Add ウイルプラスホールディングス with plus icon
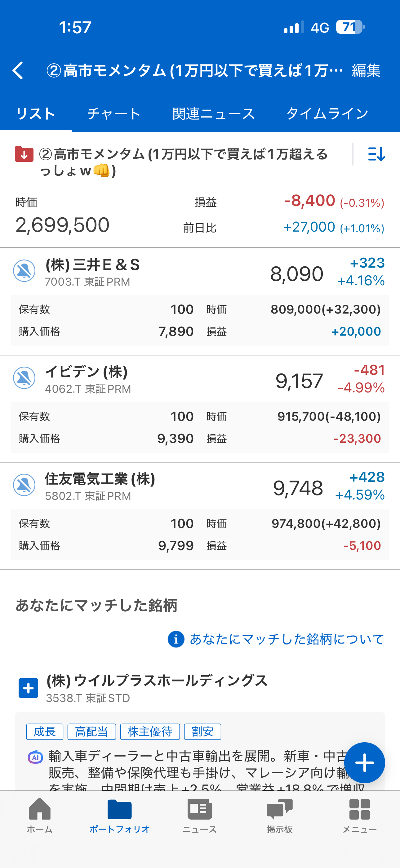400x868 pixels. (x=28, y=688)
